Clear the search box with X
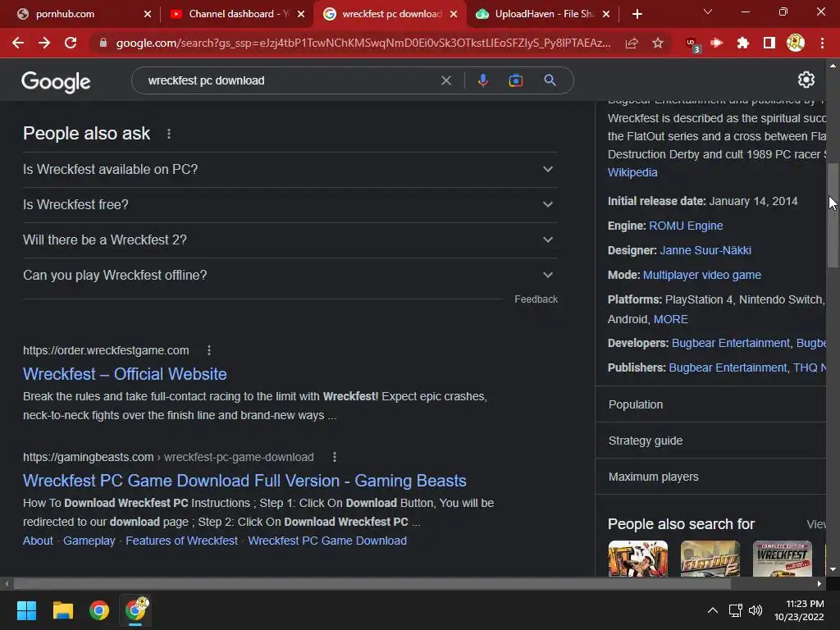 tap(445, 80)
